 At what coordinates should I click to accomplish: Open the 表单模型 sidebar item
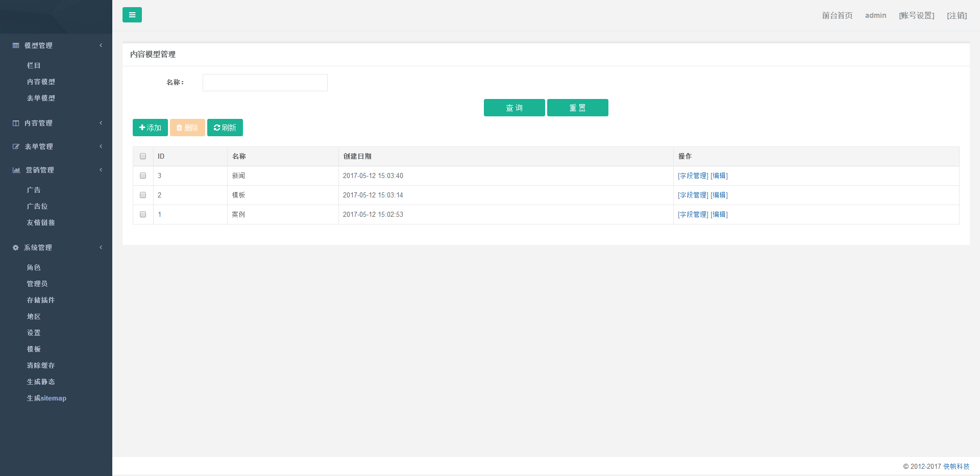tap(41, 98)
